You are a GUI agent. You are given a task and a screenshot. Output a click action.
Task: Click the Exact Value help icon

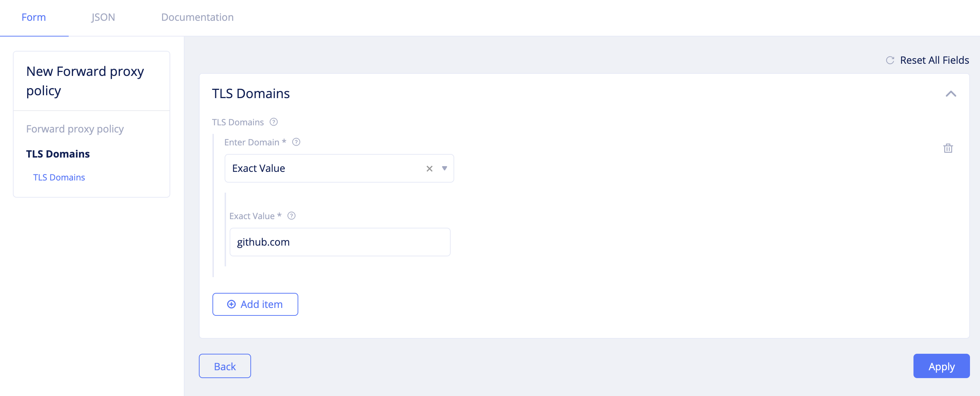pyautogui.click(x=291, y=216)
